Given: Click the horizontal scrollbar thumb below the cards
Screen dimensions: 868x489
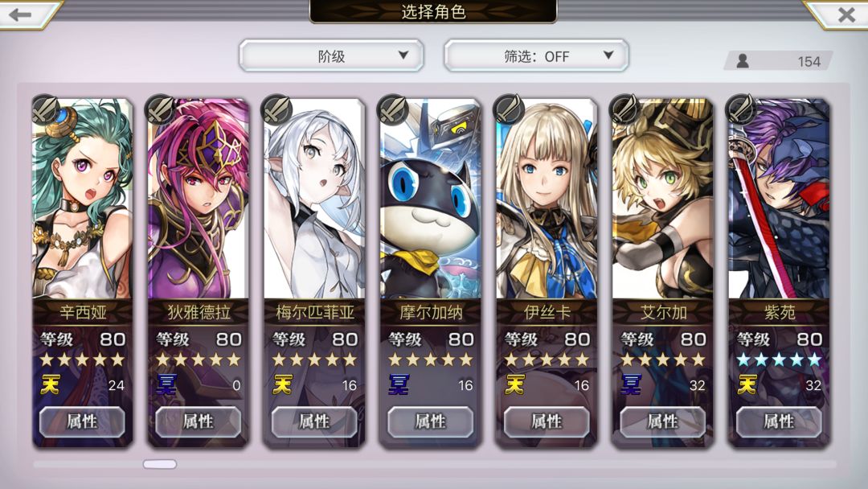Looking at the screenshot, I should click(160, 464).
